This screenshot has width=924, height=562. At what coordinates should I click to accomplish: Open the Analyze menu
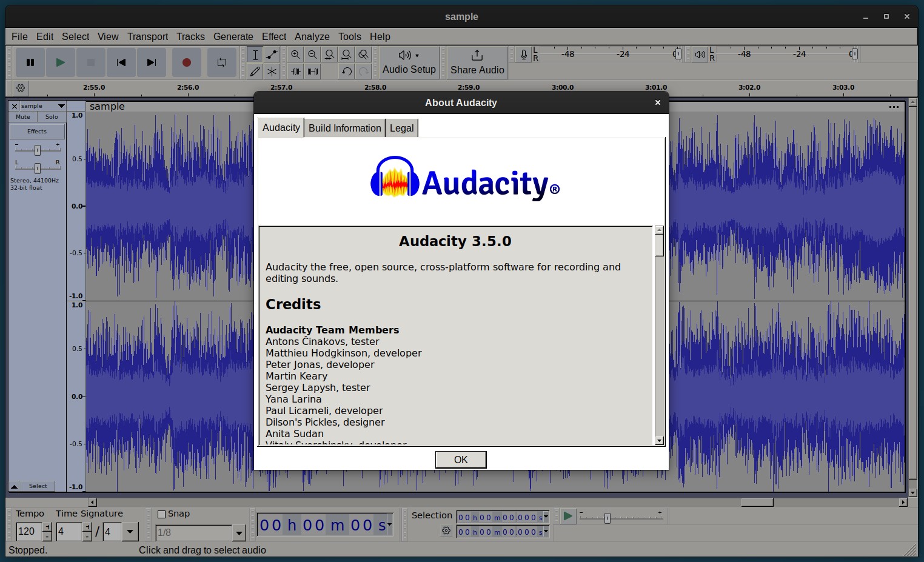312,36
